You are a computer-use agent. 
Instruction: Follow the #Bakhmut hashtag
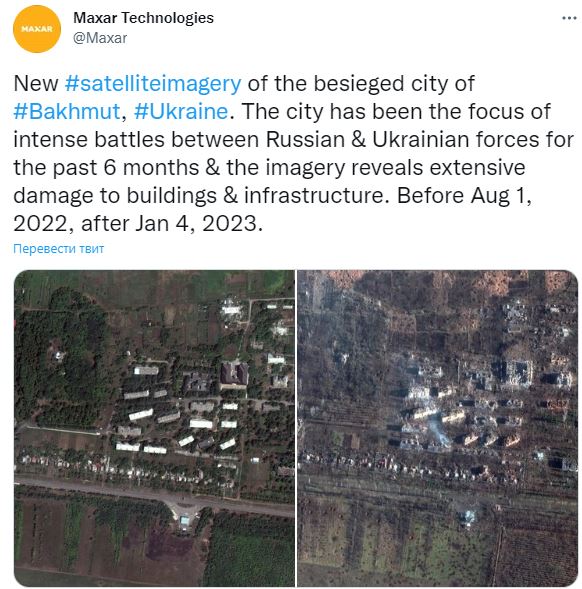(67, 112)
